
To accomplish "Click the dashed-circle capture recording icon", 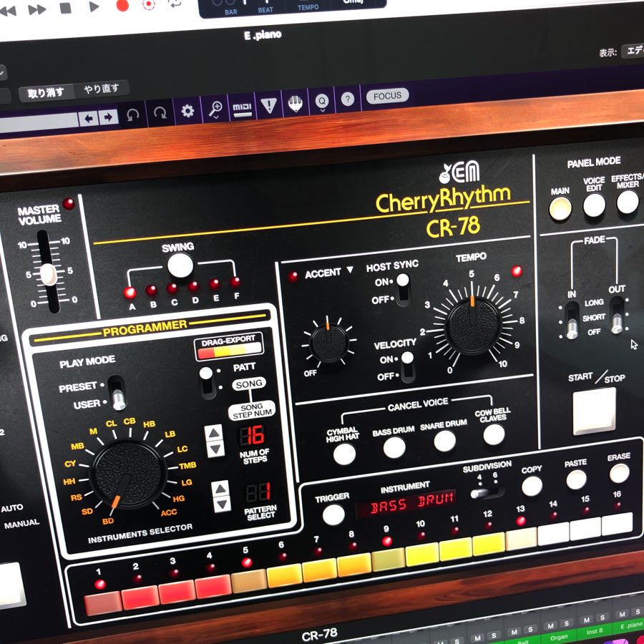I will coord(149,4).
